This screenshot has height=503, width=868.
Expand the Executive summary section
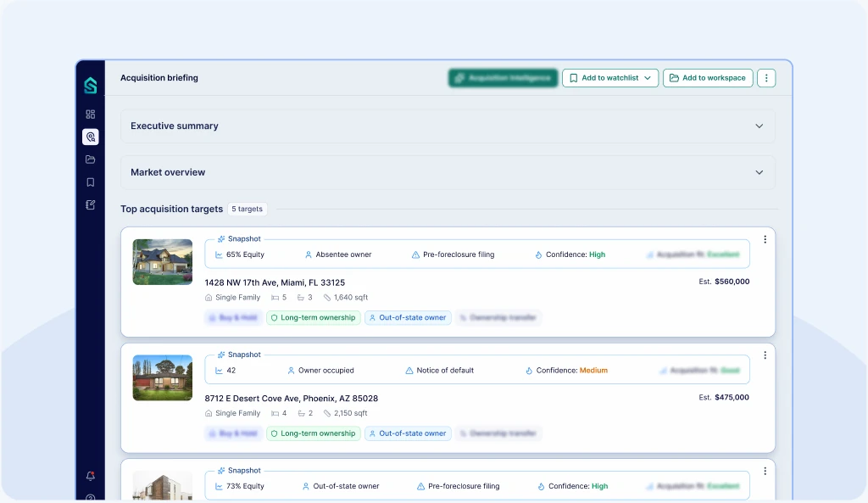point(448,126)
